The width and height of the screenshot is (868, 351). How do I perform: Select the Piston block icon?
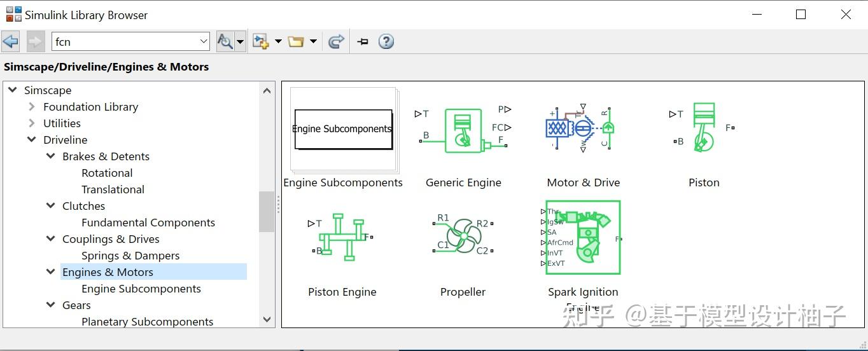[703, 128]
